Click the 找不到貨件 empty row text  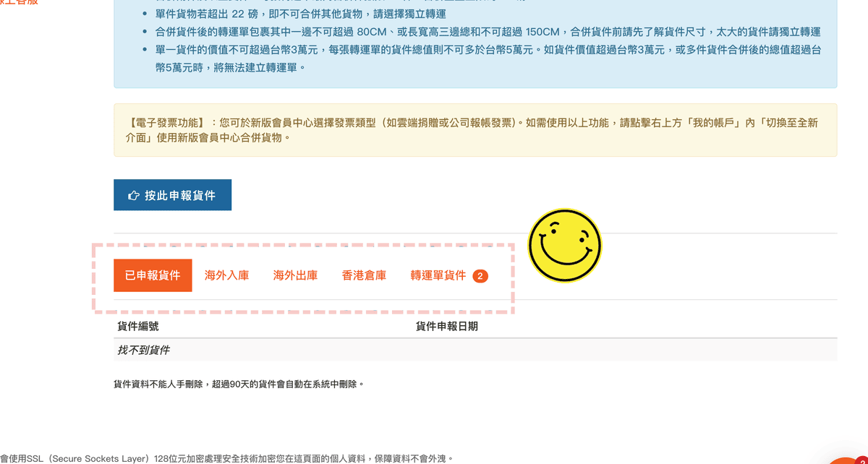(143, 350)
